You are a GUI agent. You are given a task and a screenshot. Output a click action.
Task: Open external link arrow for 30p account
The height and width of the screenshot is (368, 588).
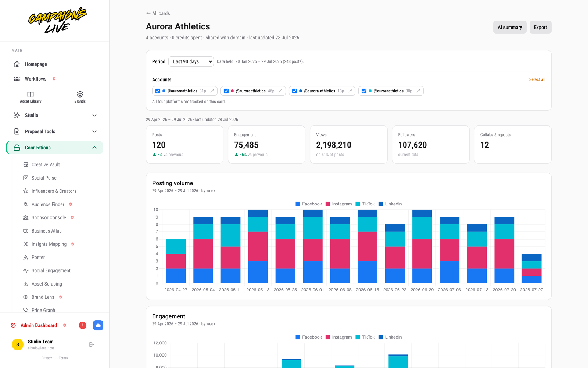[x=418, y=91]
